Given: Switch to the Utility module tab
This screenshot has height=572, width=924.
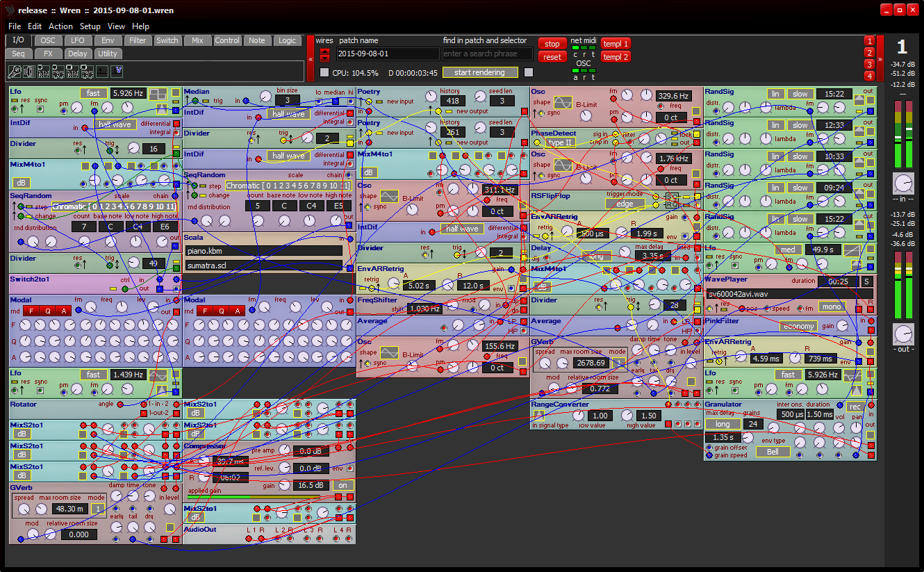Looking at the screenshot, I should tap(108, 54).
